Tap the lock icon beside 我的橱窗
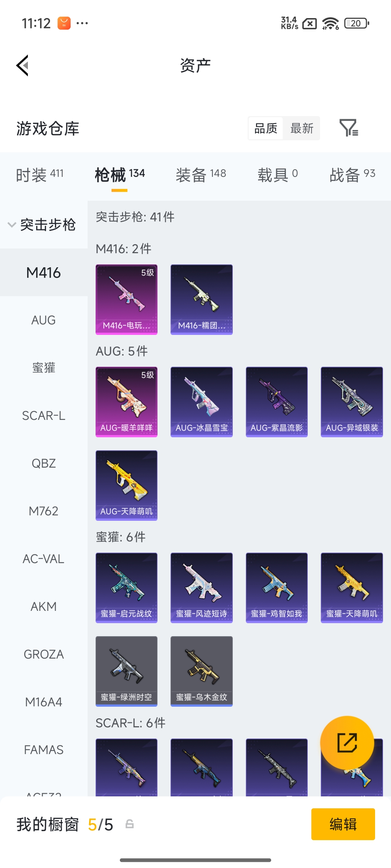The height and width of the screenshot is (868, 391). click(130, 824)
